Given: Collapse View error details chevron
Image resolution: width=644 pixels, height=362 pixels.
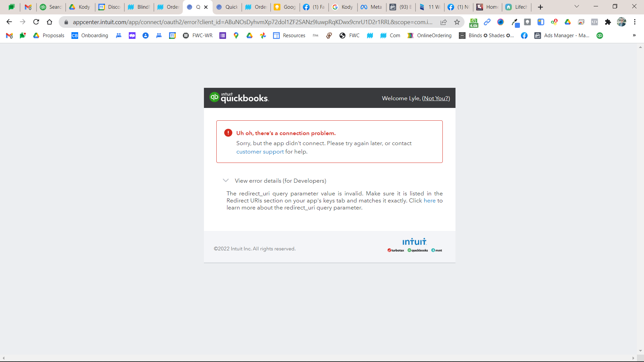Looking at the screenshot, I should (226, 180).
